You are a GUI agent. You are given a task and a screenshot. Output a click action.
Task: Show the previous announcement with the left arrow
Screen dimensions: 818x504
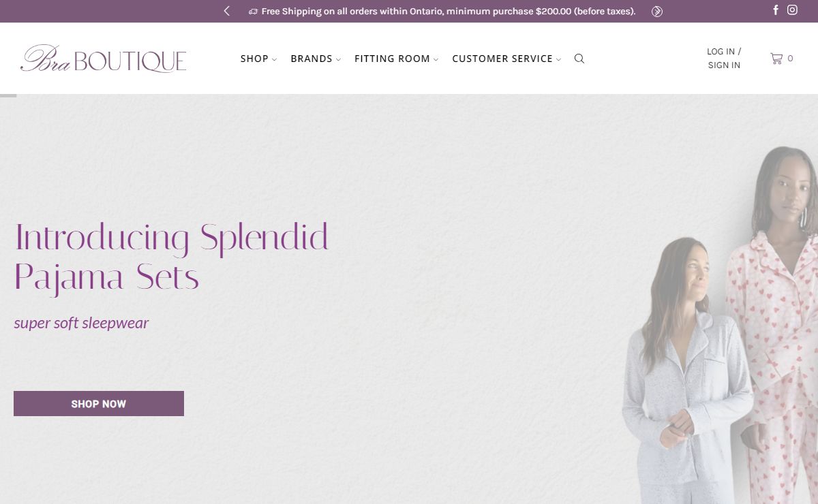[x=227, y=11]
